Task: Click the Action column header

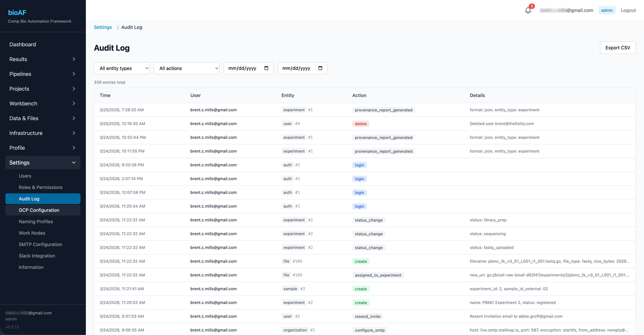Action: (359, 95)
